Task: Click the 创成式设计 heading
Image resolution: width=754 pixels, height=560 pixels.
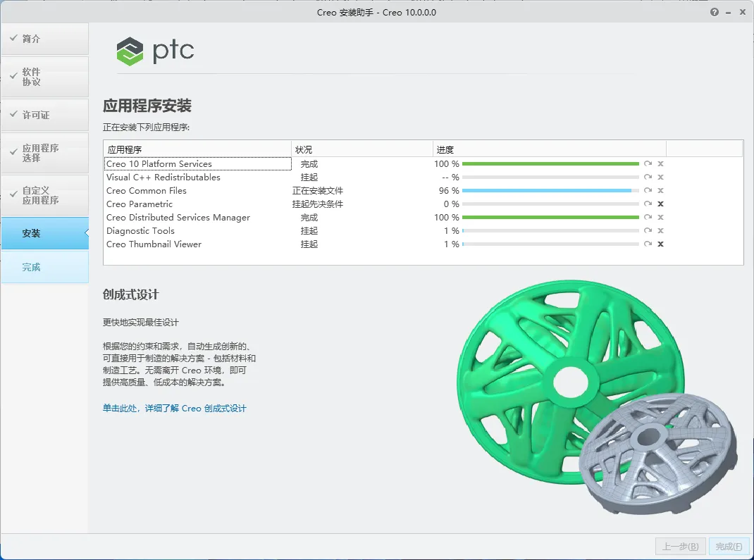Action: point(131,294)
